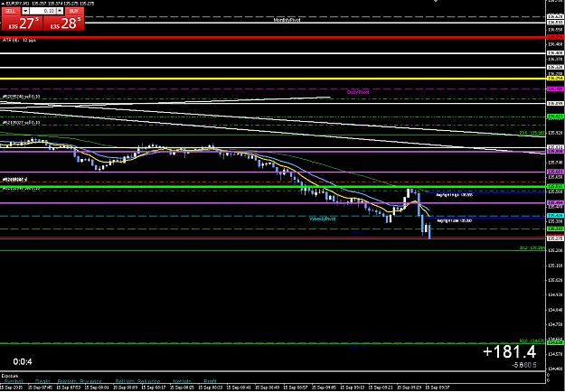The width and height of the screenshot is (565, 392).
Task: Decrease lot volume with the down arrow
Action: coord(25,11)
